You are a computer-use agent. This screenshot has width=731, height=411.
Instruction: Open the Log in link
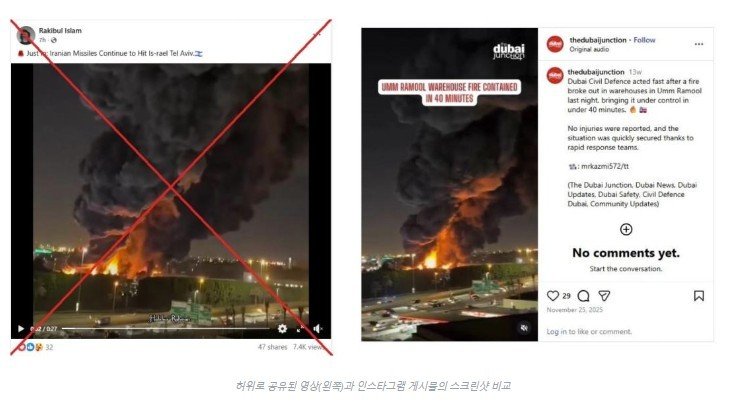[556, 332]
